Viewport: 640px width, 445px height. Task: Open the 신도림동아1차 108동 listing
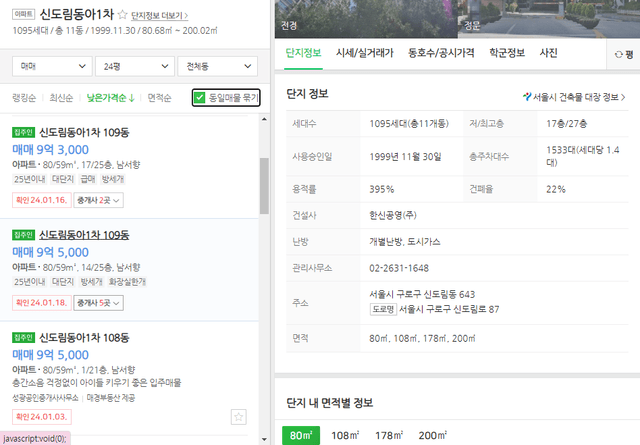coord(84,338)
